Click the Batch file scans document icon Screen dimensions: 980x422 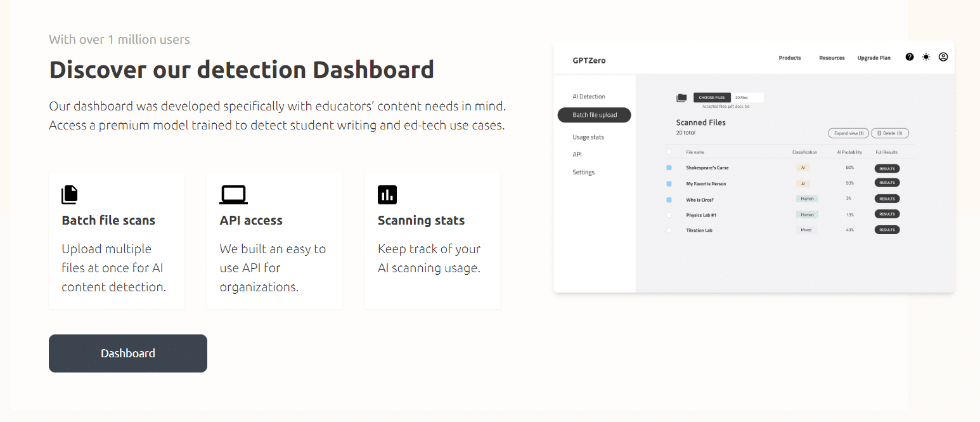tap(70, 195)
